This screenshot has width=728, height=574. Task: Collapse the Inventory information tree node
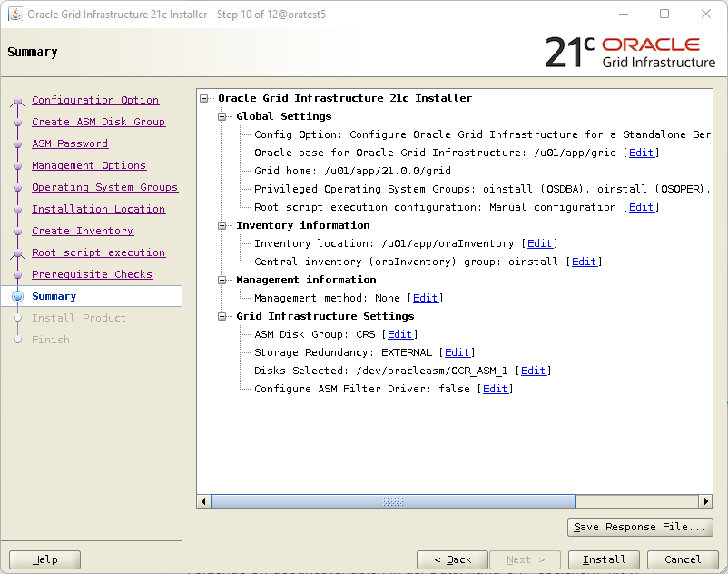click(x=221, y=226)
